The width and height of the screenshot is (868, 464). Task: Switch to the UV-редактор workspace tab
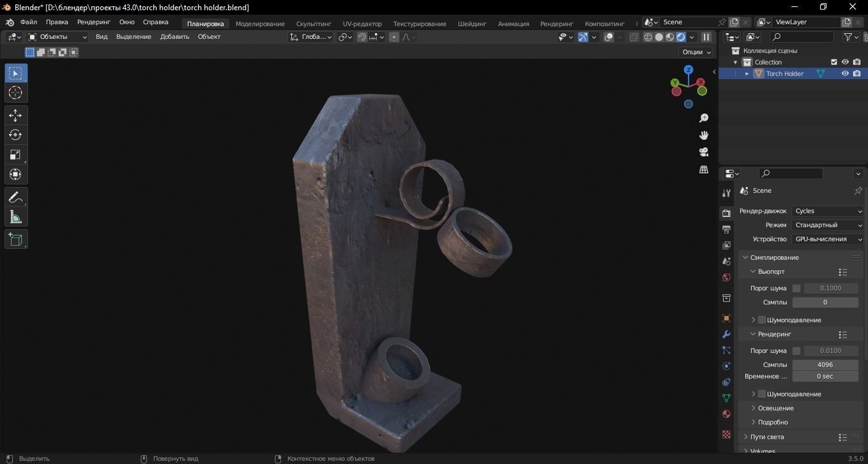pos(362,24)
